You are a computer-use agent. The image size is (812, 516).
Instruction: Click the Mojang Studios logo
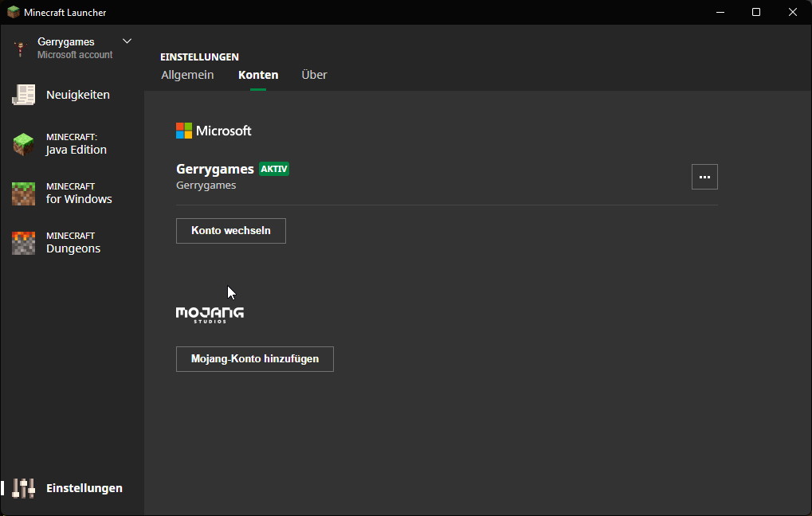pos(210,315)
